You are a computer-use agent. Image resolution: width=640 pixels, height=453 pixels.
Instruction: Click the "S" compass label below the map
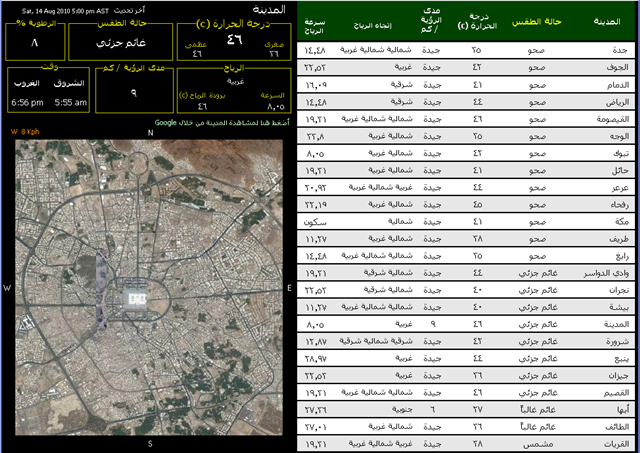150,444
